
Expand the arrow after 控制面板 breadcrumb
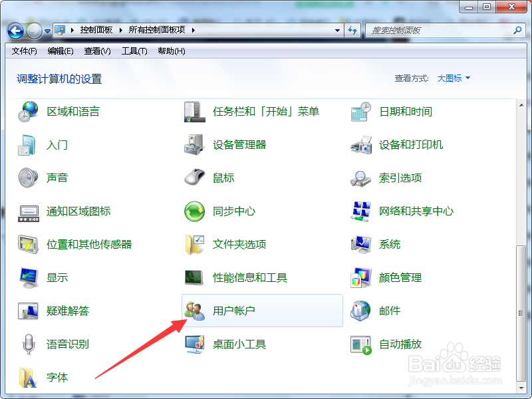click(x=121, y=30)
